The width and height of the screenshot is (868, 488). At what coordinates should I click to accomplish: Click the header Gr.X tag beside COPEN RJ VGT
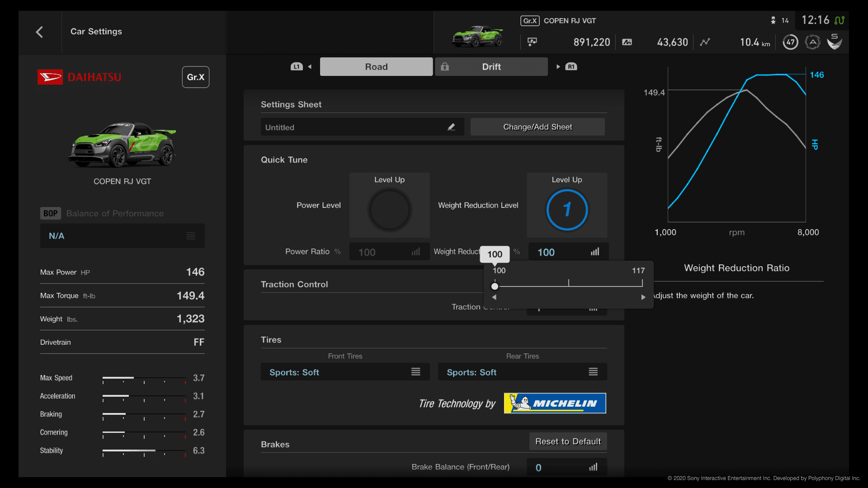[x=530, y=21]
